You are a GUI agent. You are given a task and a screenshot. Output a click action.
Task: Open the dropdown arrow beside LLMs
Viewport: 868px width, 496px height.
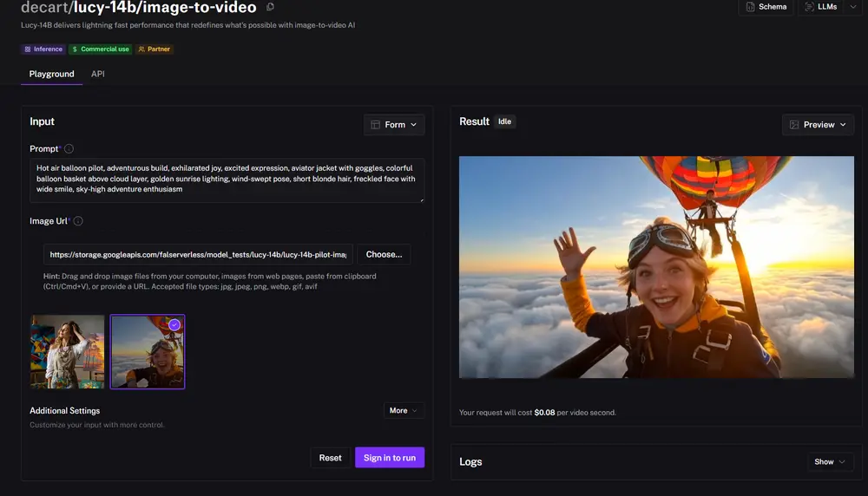[x=852, y=7]
